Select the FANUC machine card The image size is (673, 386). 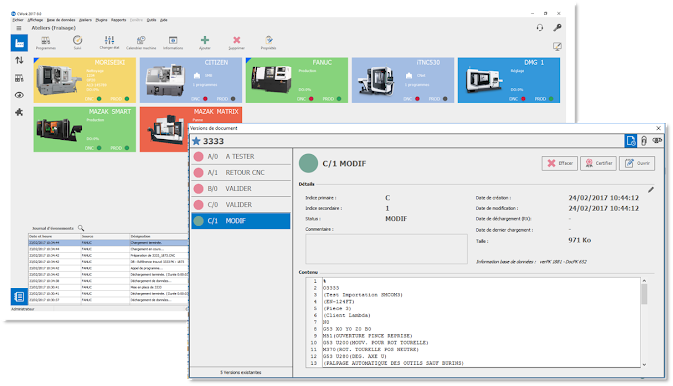click(297, 80)
